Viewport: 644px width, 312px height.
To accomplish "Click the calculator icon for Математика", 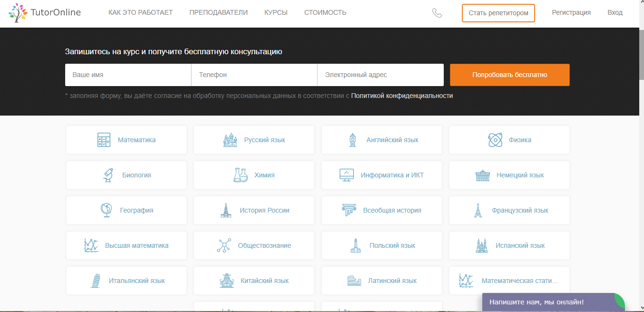I will (x=104, y=140).
